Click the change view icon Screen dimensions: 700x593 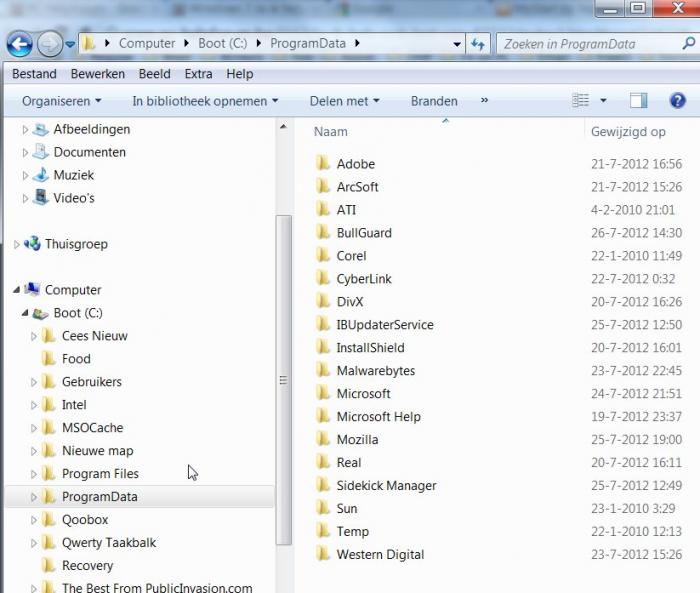point(581,100)
